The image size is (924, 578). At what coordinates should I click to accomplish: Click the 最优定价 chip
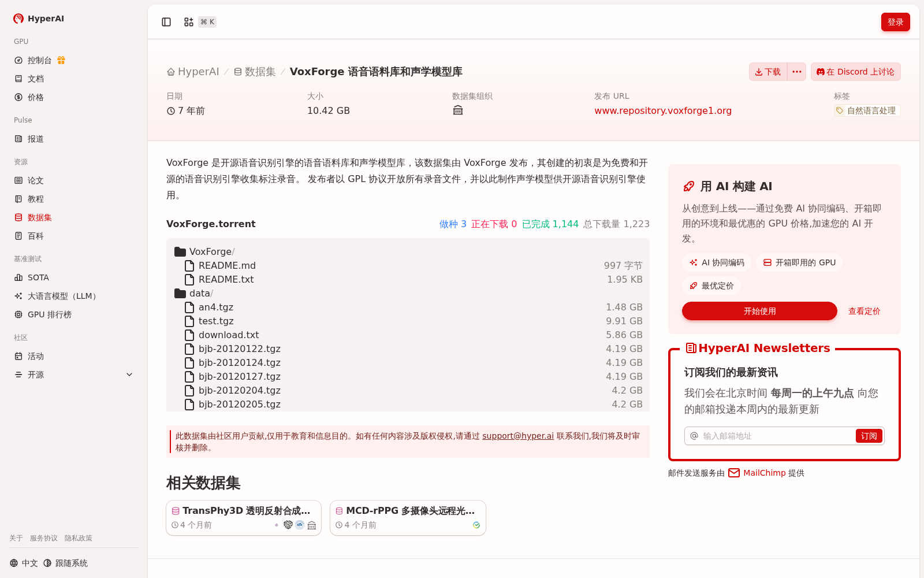pos(711,286)
